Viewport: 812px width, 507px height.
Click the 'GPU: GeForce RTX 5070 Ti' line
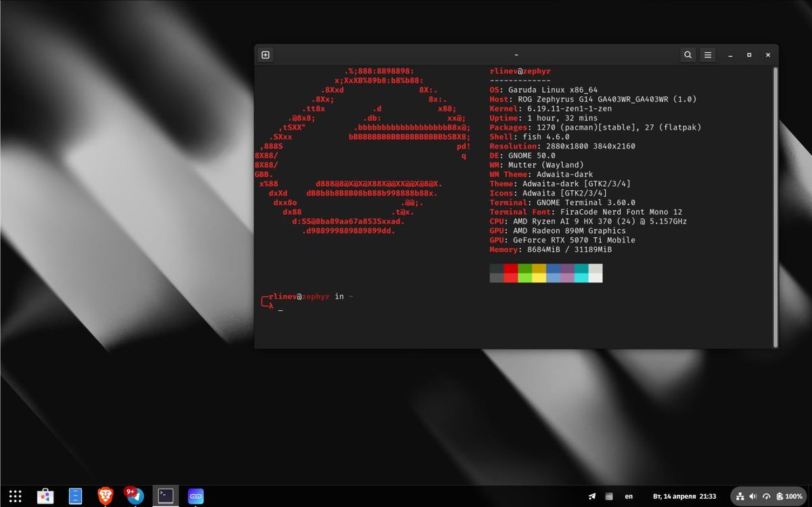pos(562,240)
